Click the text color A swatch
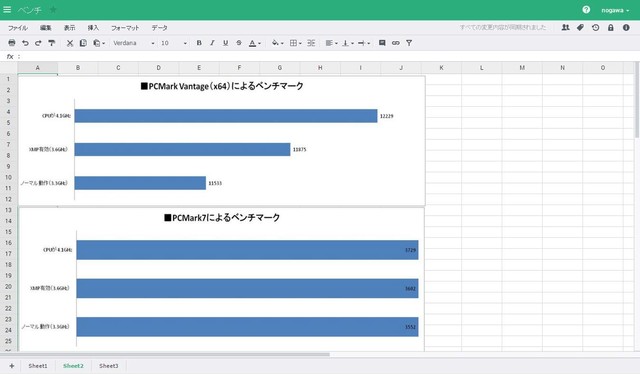 coord(252,43)
